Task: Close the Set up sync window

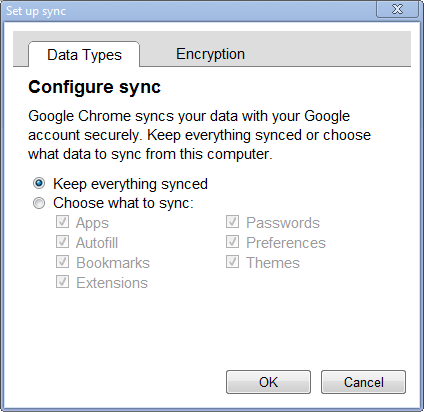Action: 397,9
